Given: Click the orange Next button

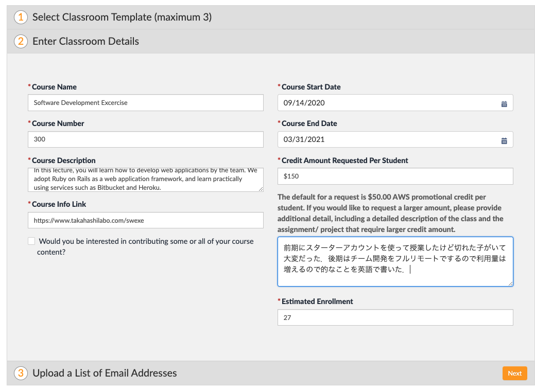Looking at the screenshot, I should (514, 373).
